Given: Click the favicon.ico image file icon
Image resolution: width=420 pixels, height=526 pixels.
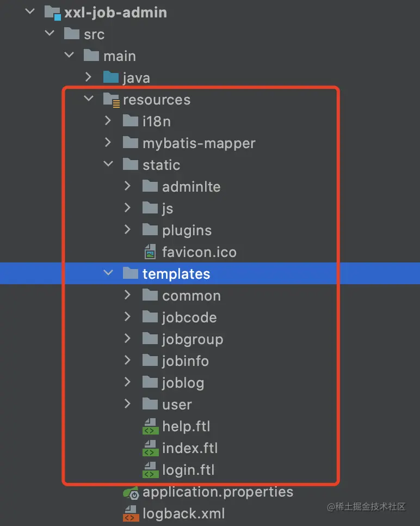Looking at the screenshot, I should pyautogui.click(x=150, y=252).
